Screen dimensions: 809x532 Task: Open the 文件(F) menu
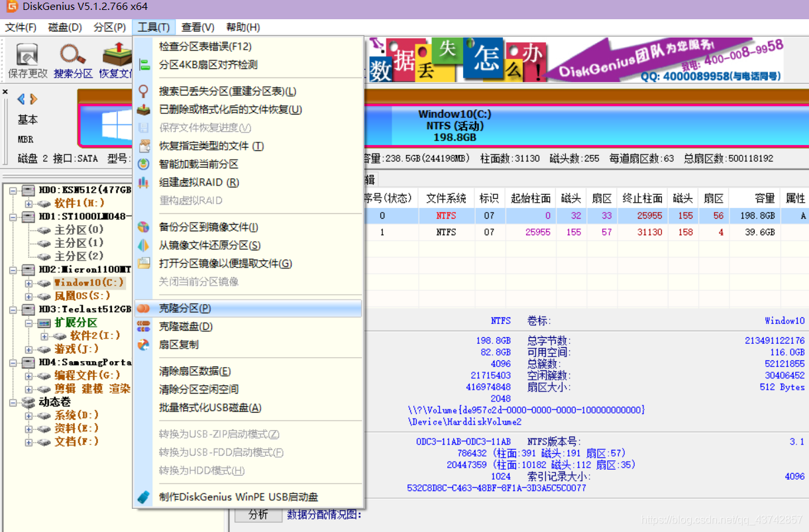coord(21,27)
